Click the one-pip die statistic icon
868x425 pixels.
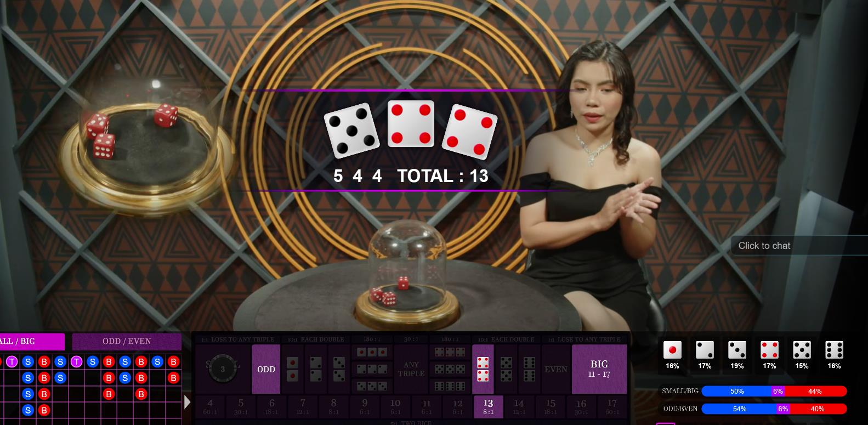(672, 350)
